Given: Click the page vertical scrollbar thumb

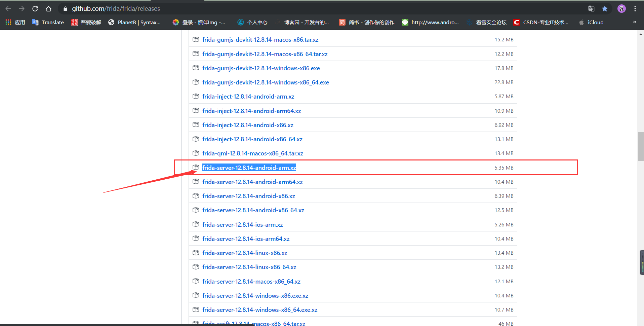Looking at the screenshot, I should coord(641,147).
